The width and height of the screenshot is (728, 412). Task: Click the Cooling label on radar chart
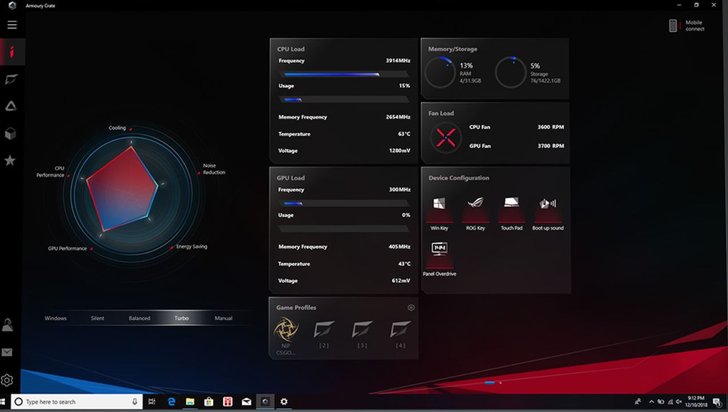(x=117, y=128)
